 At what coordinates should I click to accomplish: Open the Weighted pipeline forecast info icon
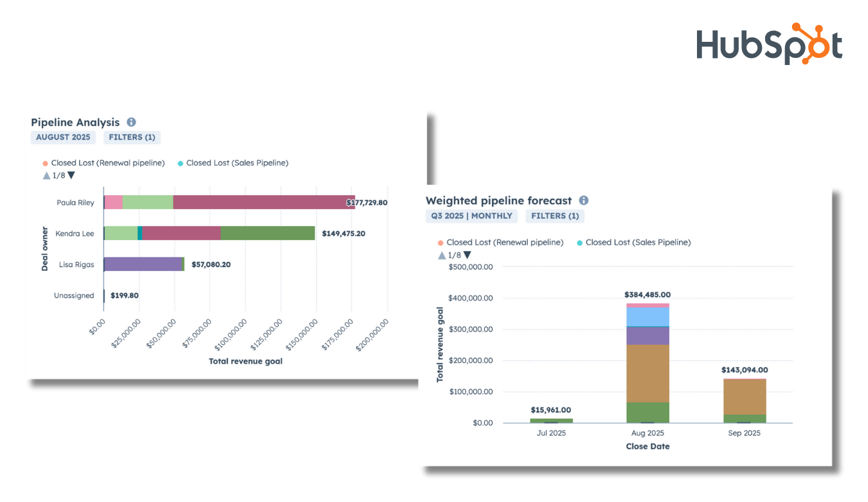pyautogui.click(x=583, y=200)
